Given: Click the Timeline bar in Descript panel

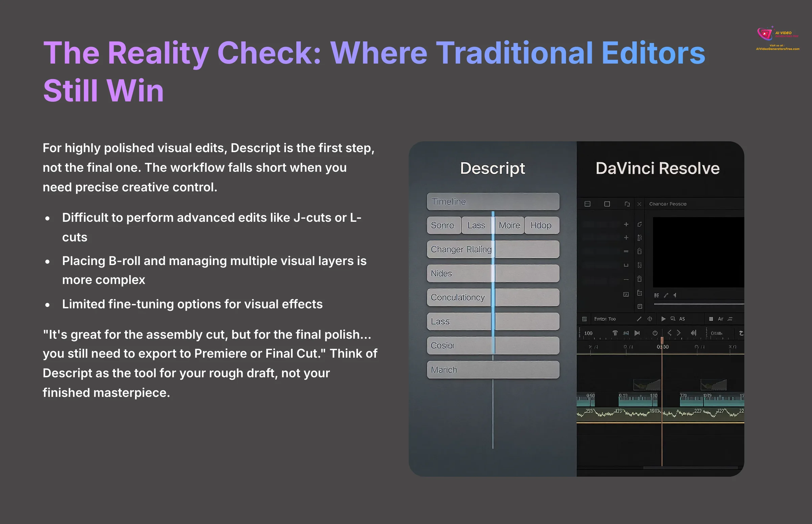Looking at the screenshot, I should click(493, 201).
